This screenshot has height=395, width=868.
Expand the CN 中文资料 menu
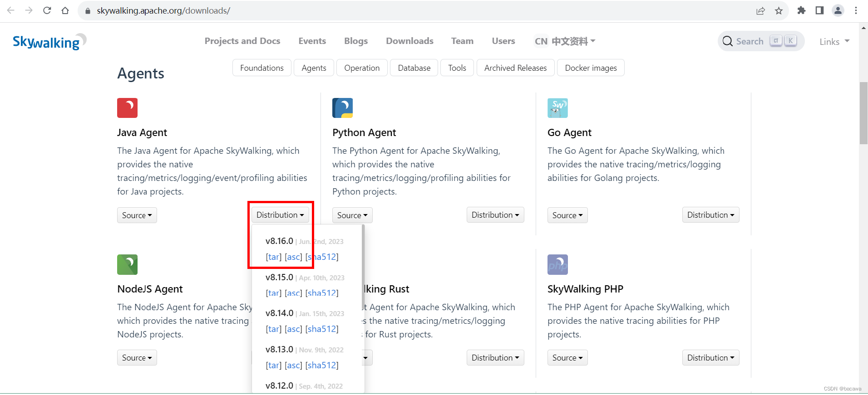565,41
